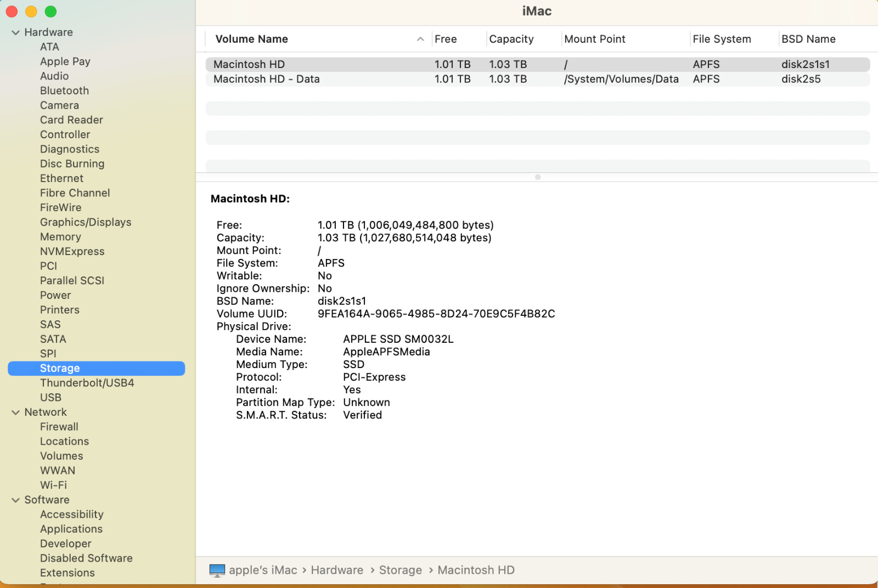
Task: Open Parallel SCSI section
Action: pyautogui.click(x=72, y=280)
